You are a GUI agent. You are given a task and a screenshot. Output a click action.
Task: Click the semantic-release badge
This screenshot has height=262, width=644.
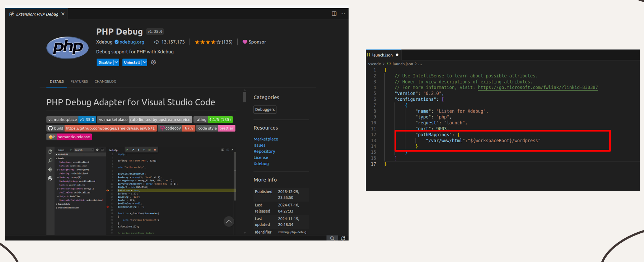point(69,137)
